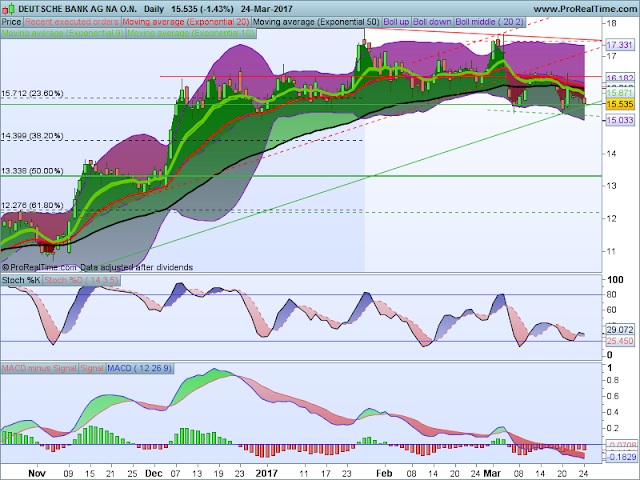Select the Stoch %K indicator label
The height and width of the screenshot is (480, 640).
pyautogui.click(x=21, y=280)
